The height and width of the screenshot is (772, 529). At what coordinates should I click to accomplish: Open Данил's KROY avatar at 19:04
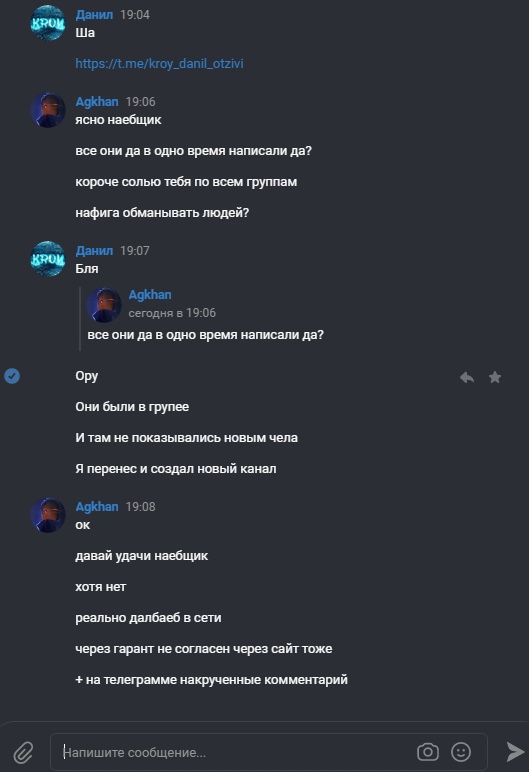coord(48,23)
